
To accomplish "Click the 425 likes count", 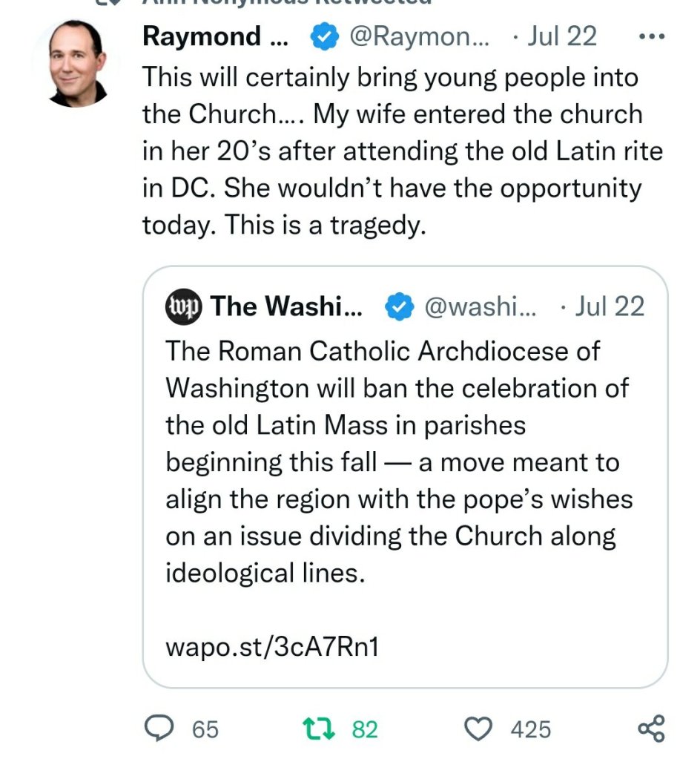I will pyautogui.click(x=530, y=729).
